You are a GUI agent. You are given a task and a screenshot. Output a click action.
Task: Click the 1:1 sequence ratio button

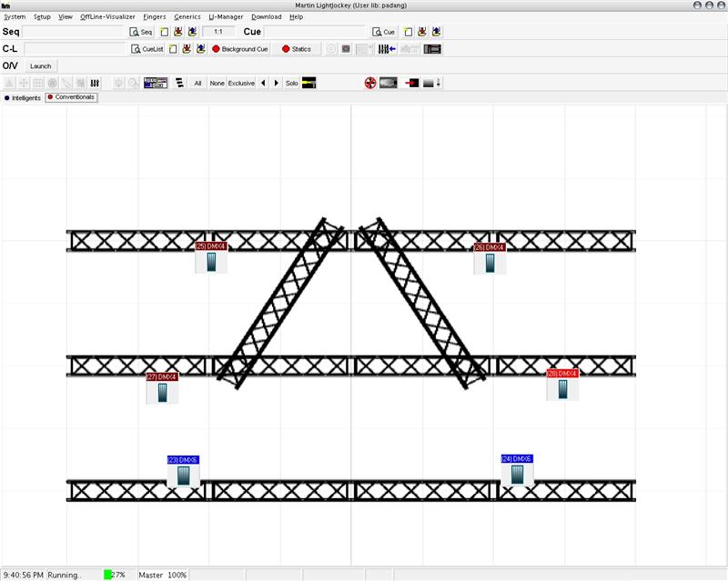click(218, 32)
